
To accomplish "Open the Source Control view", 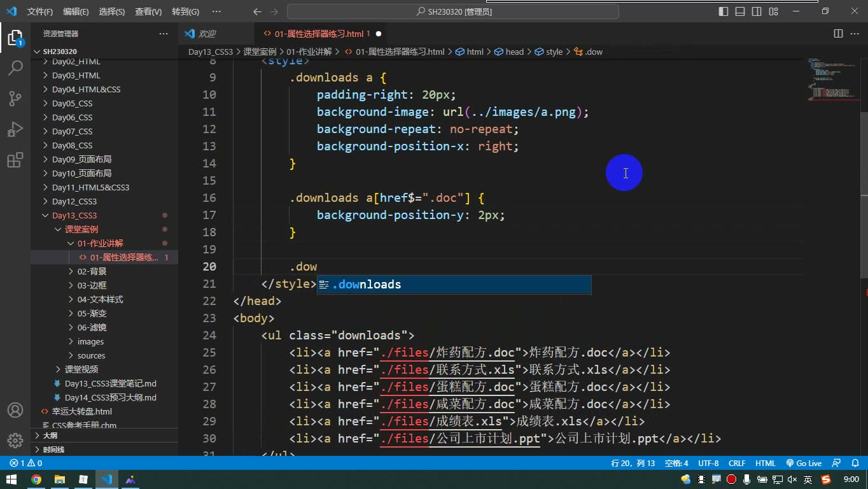I will point(15,98).
